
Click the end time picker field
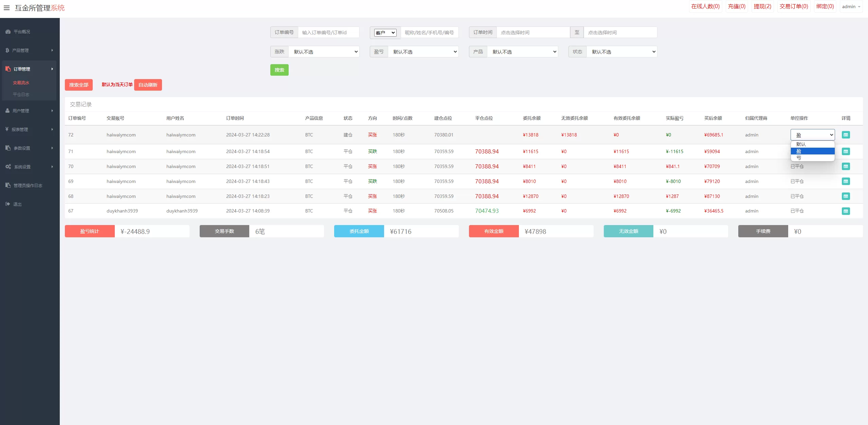click(x=620, y=32)
